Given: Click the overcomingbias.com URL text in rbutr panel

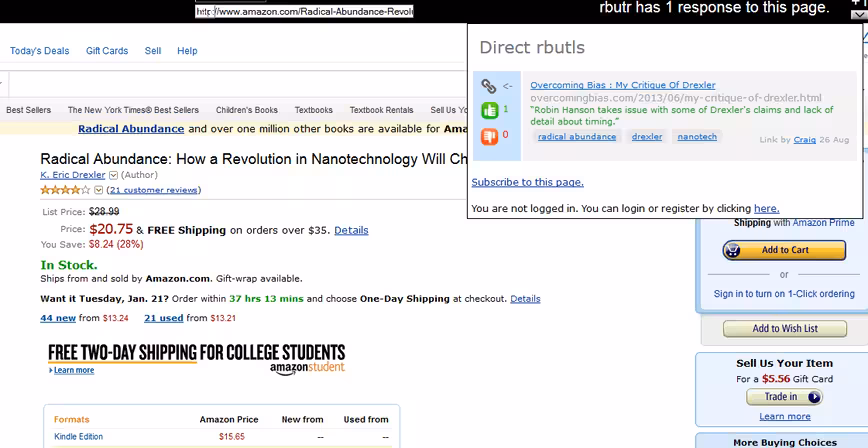Looking at the screenshot, I should 676,97.
